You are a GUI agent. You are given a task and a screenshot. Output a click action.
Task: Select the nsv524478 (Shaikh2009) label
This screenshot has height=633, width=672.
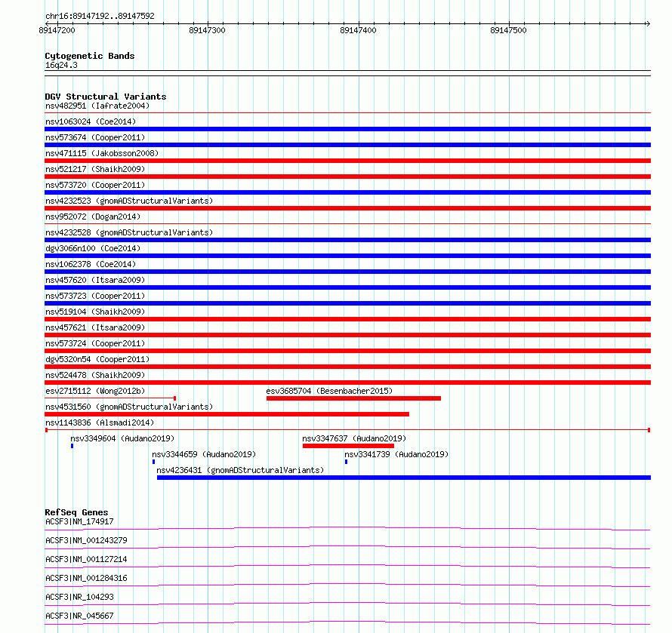[95, 375]
